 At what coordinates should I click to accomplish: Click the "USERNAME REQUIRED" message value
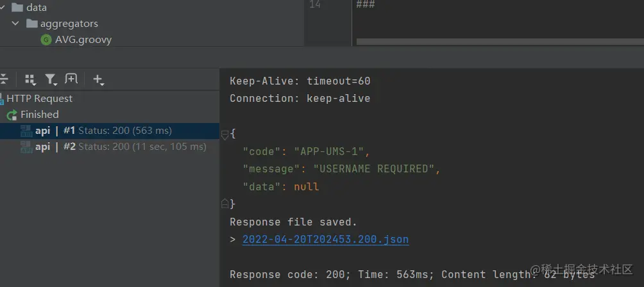click(x=374, y=169)
